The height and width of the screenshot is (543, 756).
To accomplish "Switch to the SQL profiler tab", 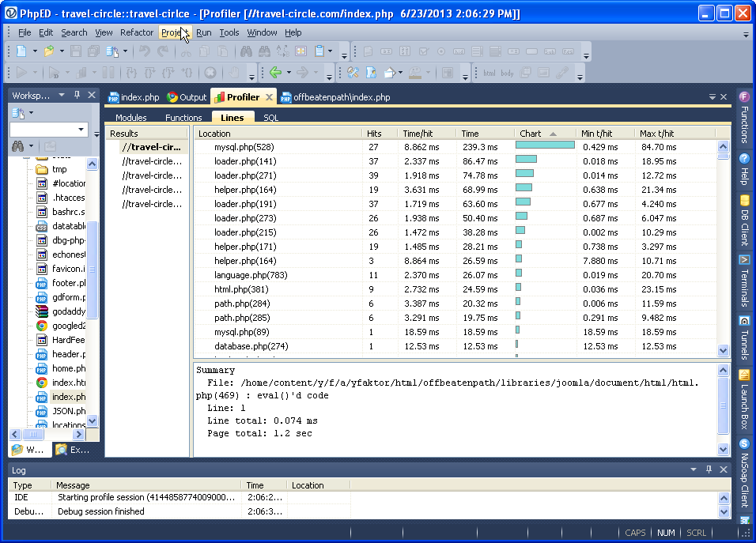I will point(270,118).
